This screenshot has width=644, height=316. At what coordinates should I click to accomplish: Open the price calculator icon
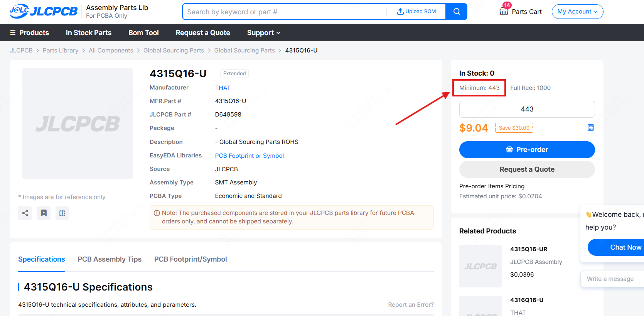point(590,128)
